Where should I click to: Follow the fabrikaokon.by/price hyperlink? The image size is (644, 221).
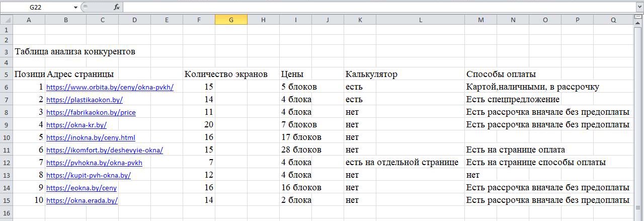tap(91, 112)
